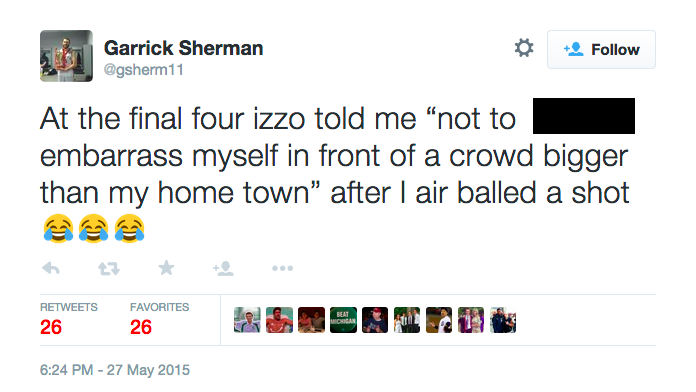
Task: Open avatar showing person in purple jacket
Action: click(471, 320)
